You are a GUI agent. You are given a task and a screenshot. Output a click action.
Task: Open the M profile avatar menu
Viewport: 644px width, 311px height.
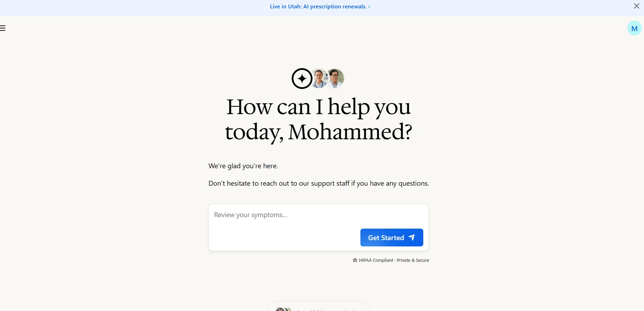point(634,28)
